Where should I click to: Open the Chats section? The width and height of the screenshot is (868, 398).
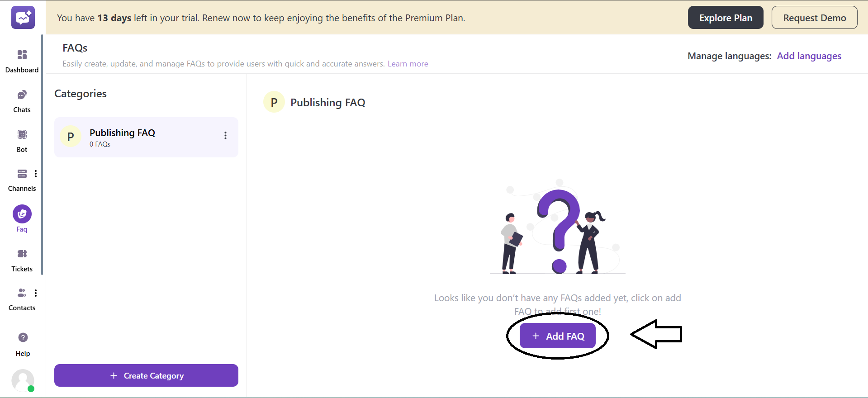coord(22,102)
